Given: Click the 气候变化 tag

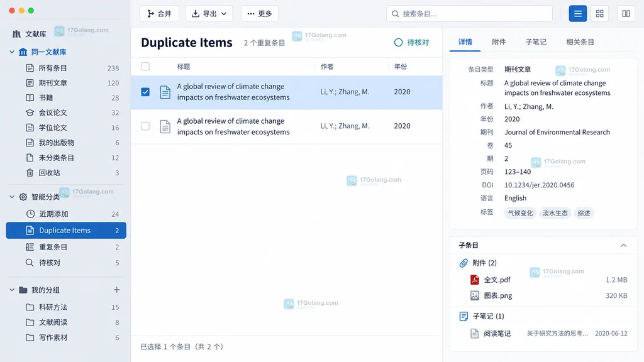Looking at the screenshot, I should pos(520,213).
